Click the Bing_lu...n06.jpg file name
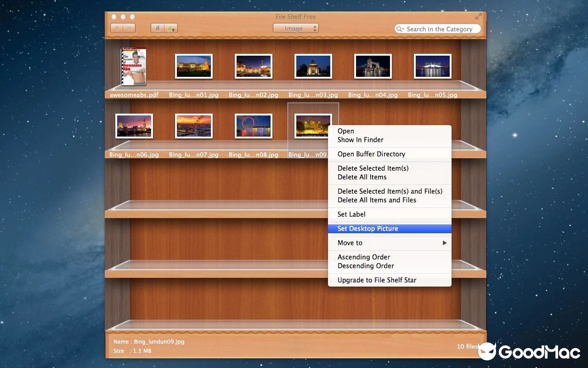The height and width of the screenshot is (368, 588). tap(134, 155)
